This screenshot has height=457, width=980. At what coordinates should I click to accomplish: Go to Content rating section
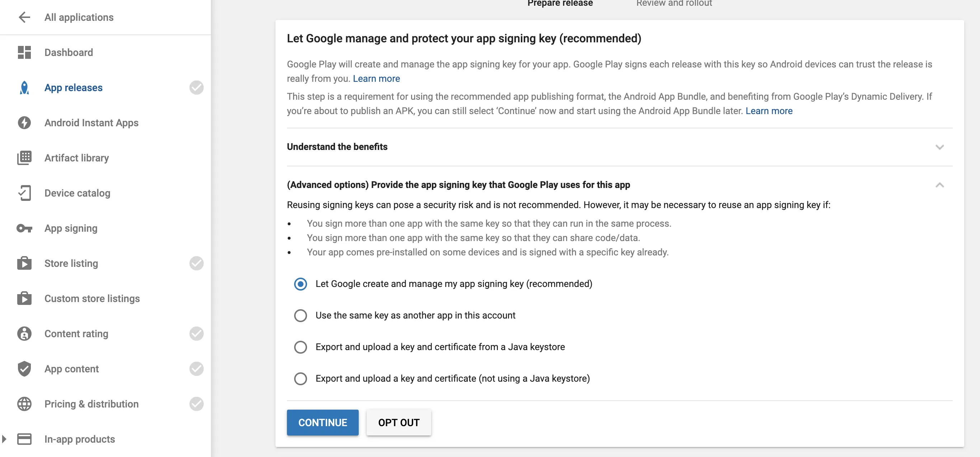tap(76, 334)
